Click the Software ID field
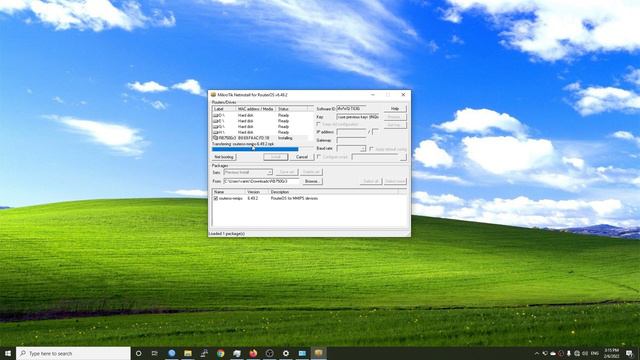Screen dimensions: 640x360 pos(351,109)
